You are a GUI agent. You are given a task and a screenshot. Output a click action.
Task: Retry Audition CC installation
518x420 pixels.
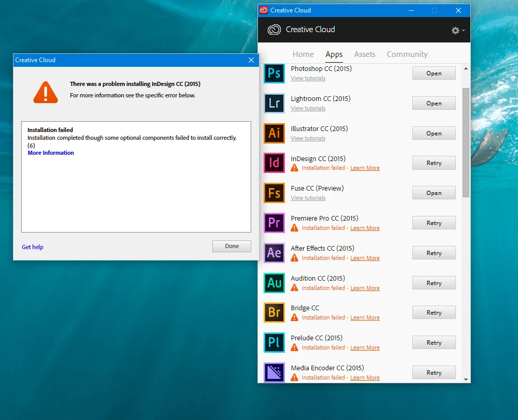pos(434,283)
